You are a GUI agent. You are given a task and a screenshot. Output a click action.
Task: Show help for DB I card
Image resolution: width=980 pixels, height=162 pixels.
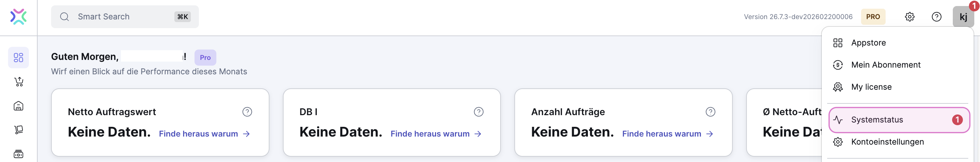pyautogui.click(x=478, y=112)
